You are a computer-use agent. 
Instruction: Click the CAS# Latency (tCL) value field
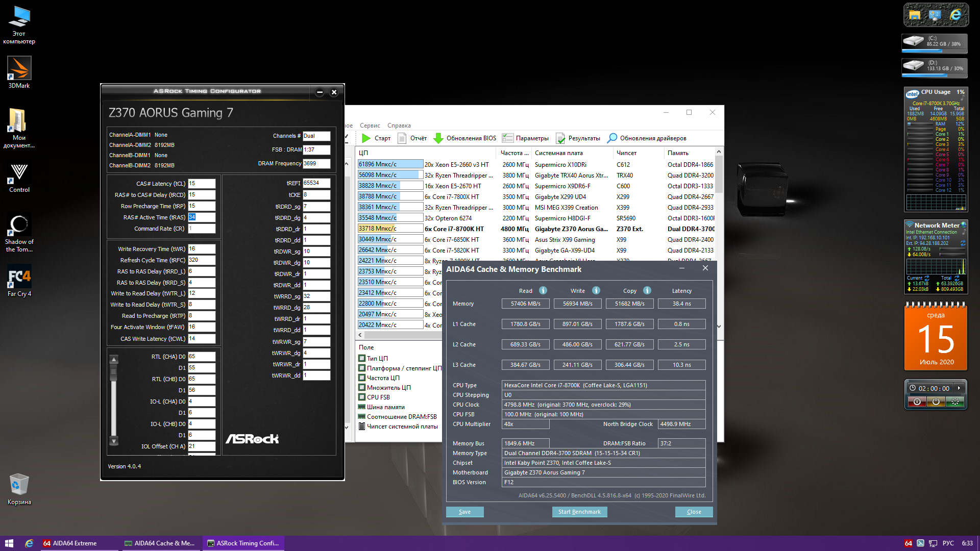(201, 184)
